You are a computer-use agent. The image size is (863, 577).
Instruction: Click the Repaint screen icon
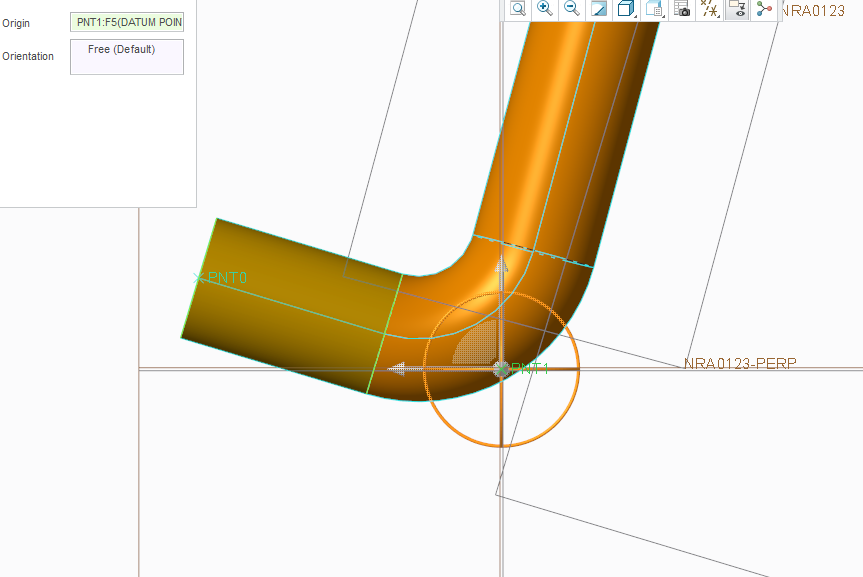point(599,9)
